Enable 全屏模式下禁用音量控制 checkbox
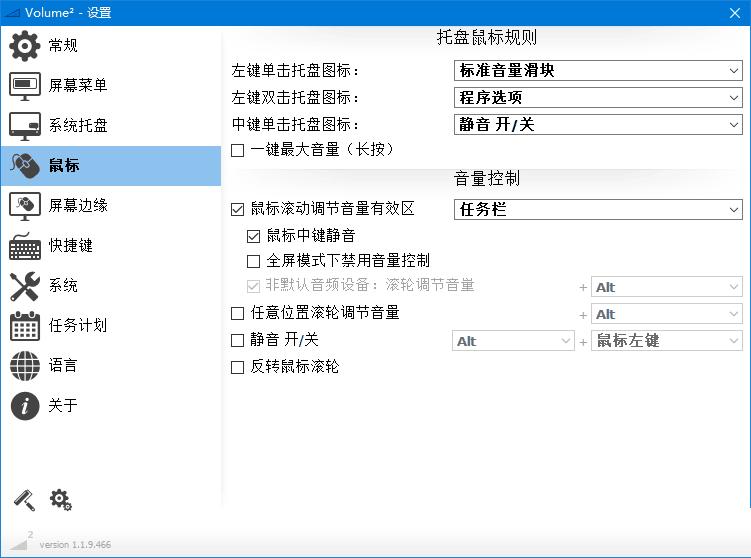Viewport: 751px width, 558px height. click(253, 261)
